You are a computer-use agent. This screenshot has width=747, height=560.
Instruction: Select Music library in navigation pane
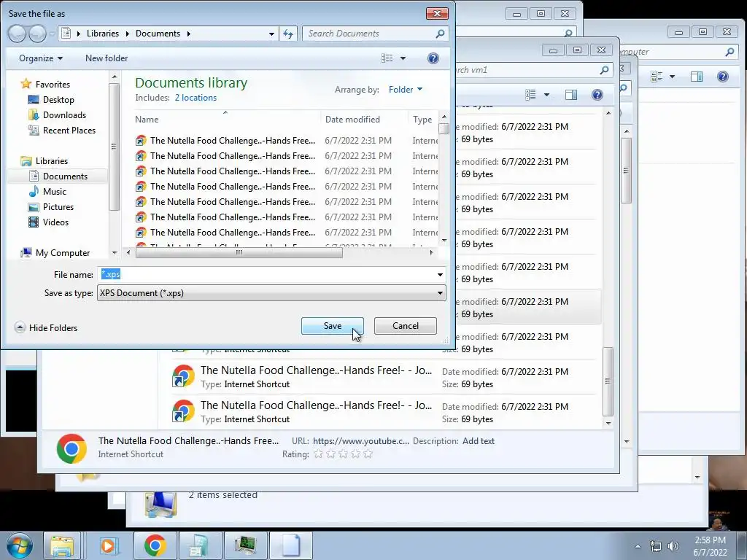tap(54, 192)
